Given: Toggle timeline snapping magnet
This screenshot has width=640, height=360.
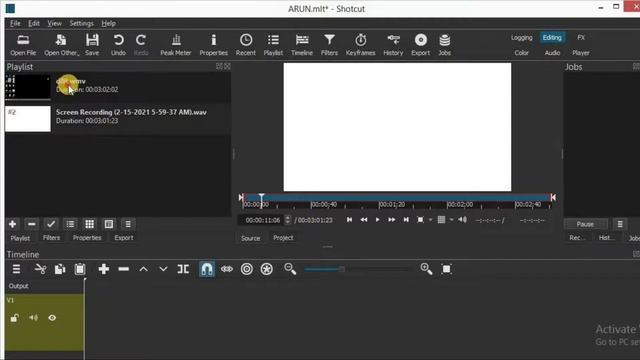Looking at the screenshot, I should (207, 269).
